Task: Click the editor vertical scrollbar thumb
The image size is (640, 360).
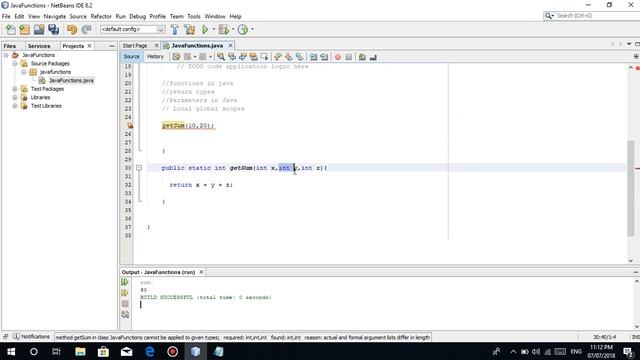Action: 631,188
